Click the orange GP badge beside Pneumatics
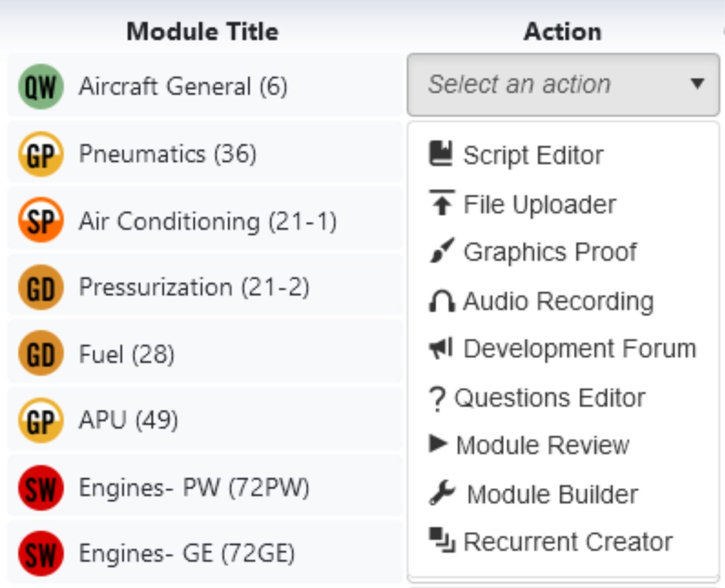The height and width of the screenshot is (588, 725). (40, 153)
